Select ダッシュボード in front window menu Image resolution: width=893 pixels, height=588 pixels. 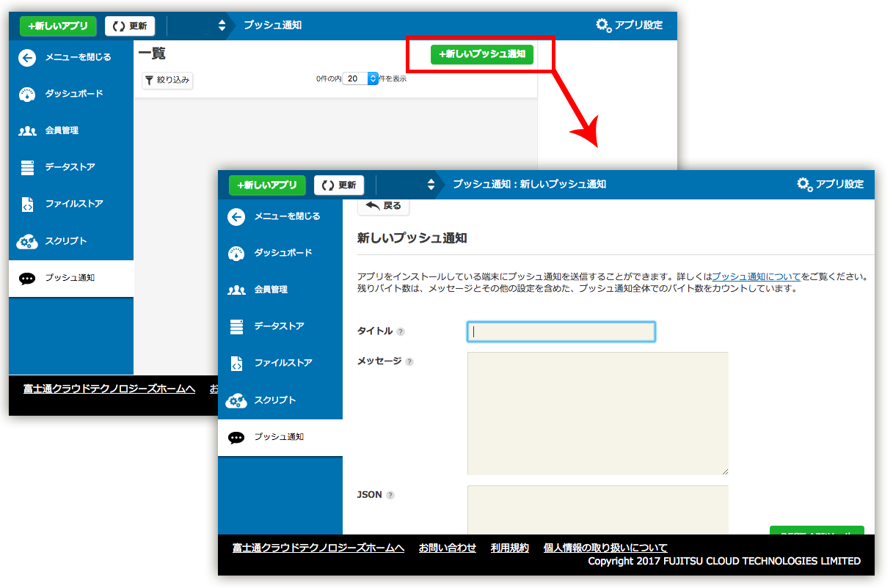pos(283,253)
